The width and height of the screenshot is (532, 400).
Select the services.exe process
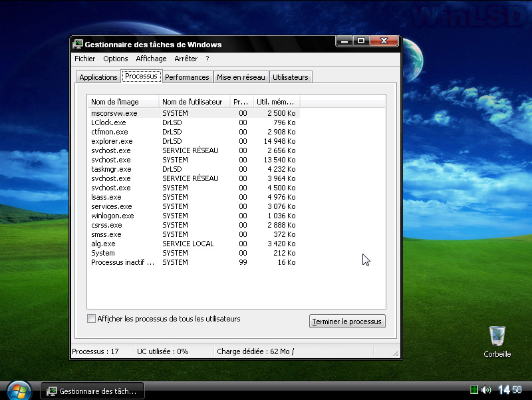coord(112,206)
